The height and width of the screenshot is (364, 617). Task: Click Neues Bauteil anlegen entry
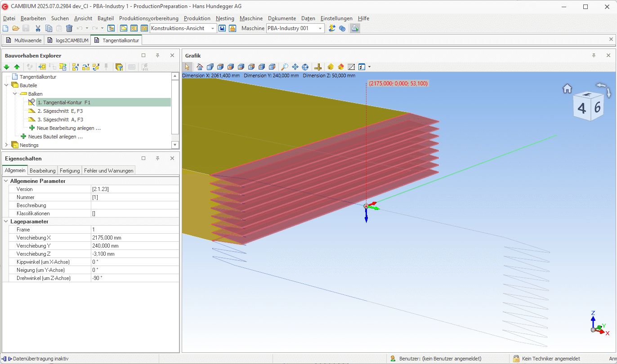(55, 137)
